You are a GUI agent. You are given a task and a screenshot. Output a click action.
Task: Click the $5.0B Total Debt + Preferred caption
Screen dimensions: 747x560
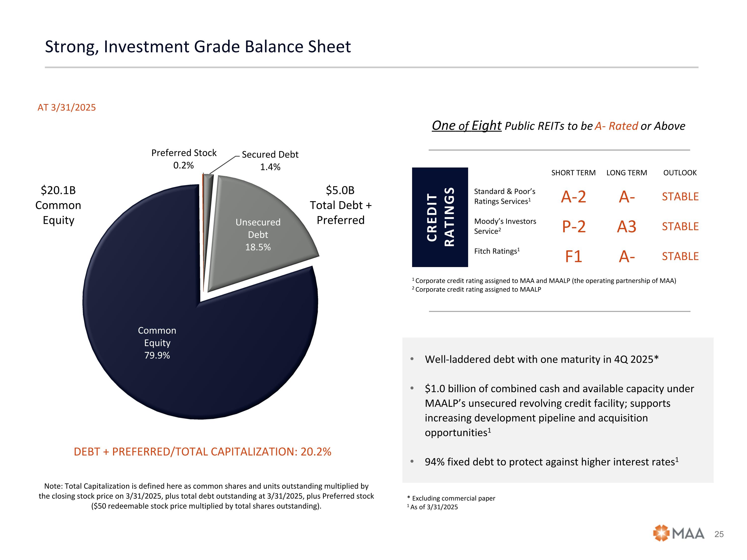click(341, 205)
